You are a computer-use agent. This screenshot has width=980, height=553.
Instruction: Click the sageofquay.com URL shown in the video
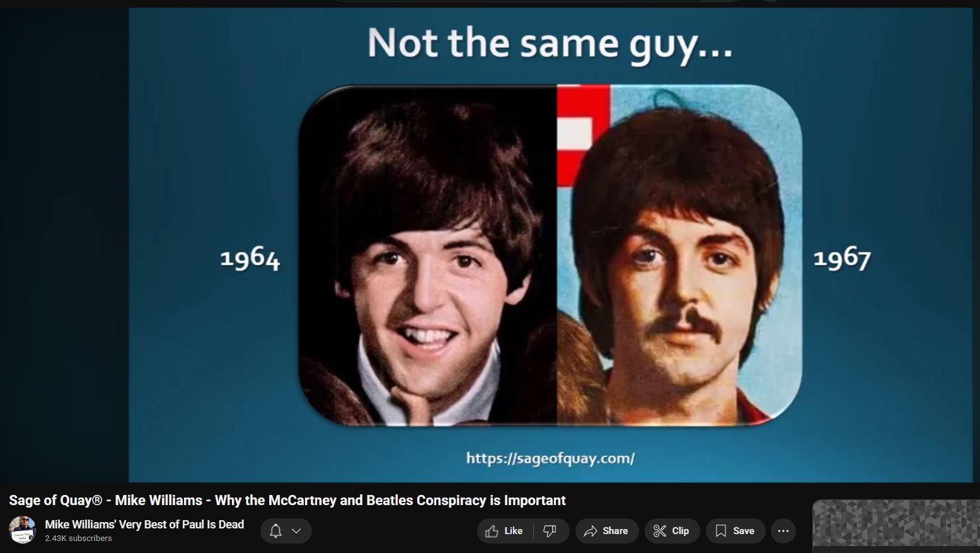pos(550,458)
